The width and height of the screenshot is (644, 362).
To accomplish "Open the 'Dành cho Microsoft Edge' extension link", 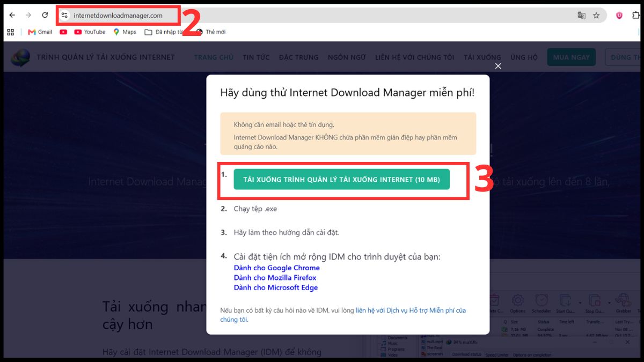I will click(275, 287).
